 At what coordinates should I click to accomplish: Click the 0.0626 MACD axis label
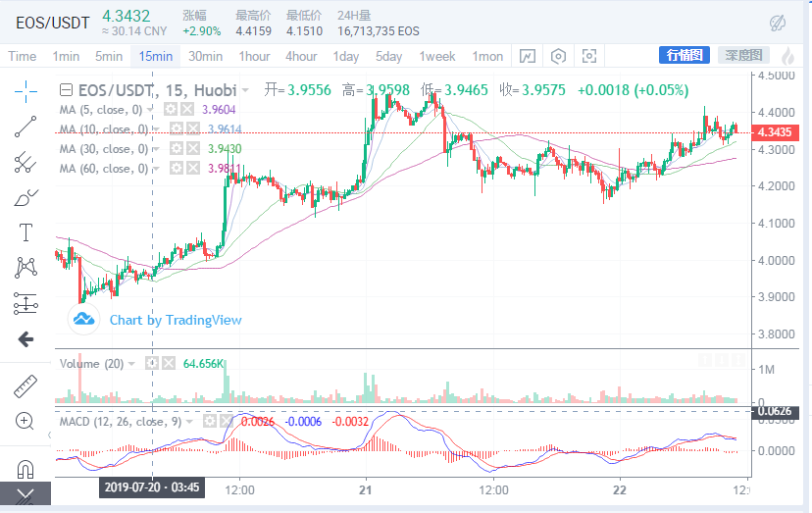(x=775, y=411)
